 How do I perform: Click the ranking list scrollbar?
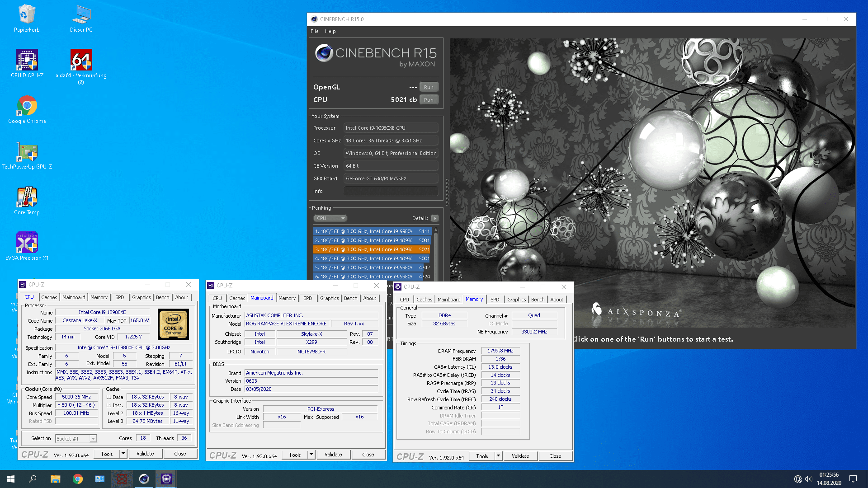[436, 253]
